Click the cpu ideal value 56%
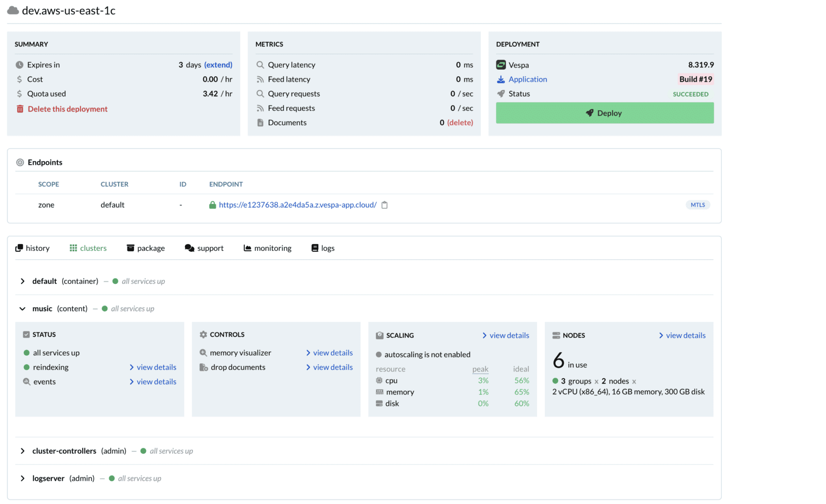 click(521, 380)
